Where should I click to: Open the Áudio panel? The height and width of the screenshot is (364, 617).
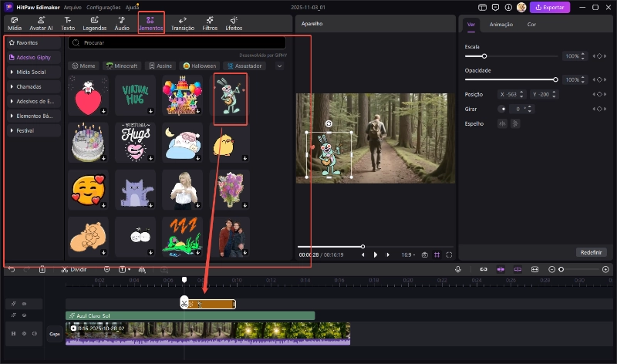[x=122, y=24]
